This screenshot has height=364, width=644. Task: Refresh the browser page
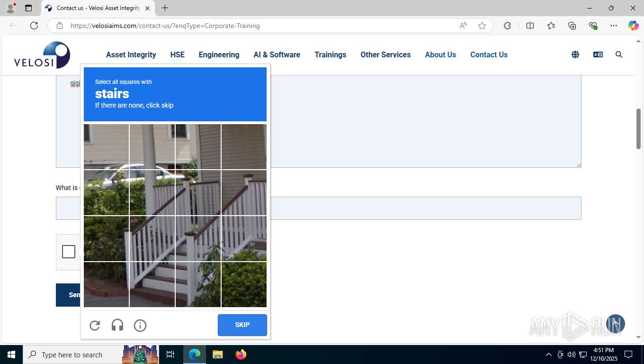pyautogui.click(x=34, y=26)
